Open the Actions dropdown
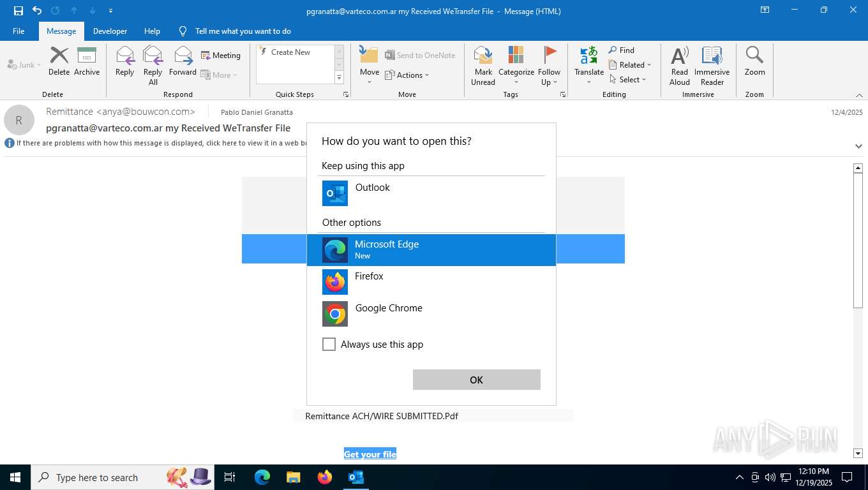The image size is (868, 490). coord(407,75)
